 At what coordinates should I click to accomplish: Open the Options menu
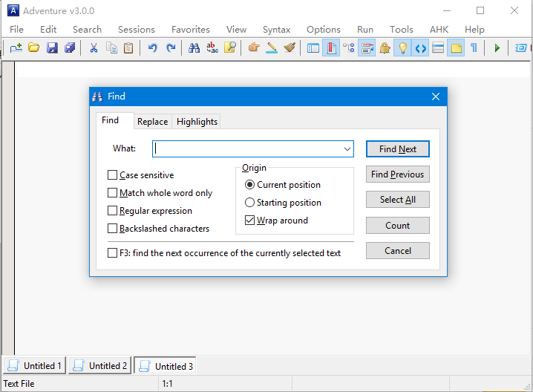323,30
